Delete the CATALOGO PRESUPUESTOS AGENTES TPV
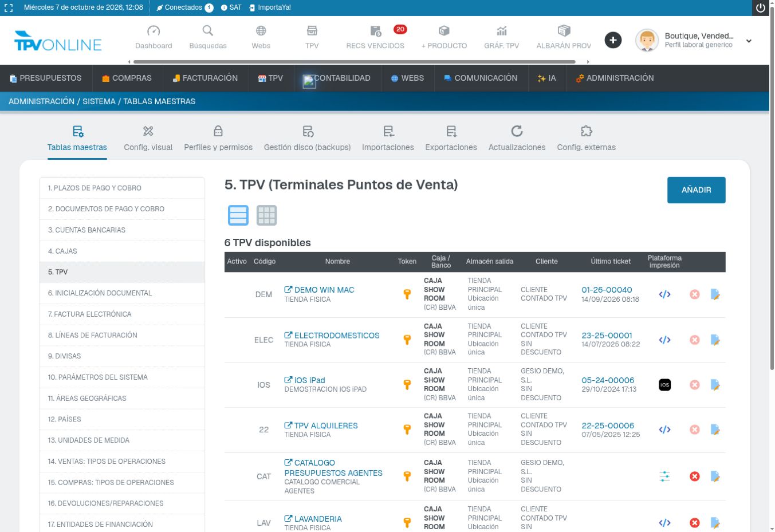The image size is (775, 532). click(x=695, y=476)
